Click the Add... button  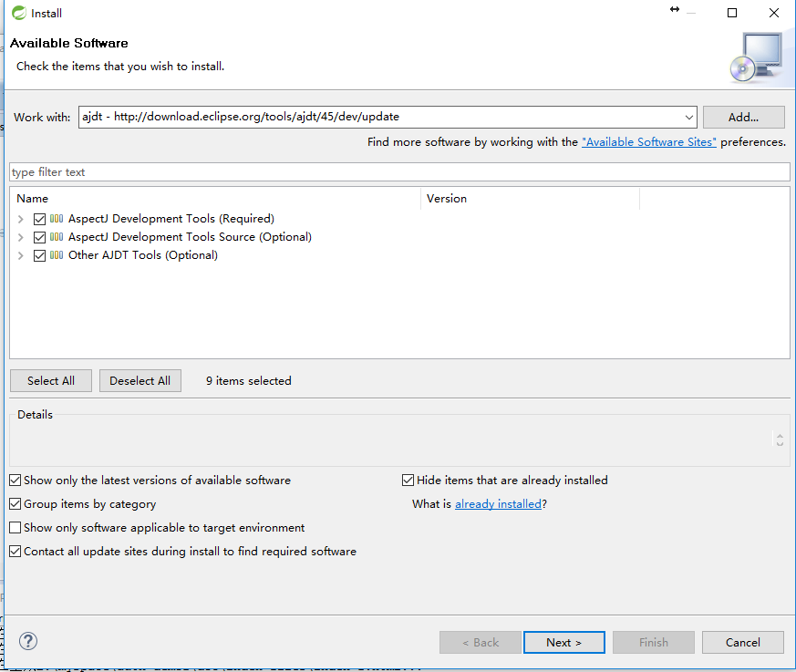click(744, 118)
